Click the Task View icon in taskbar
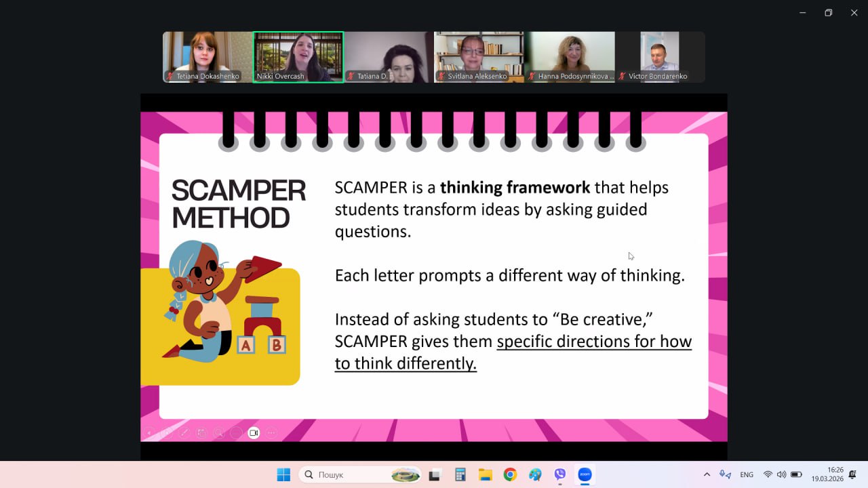Viewport: 868px width, 488px height. point(435,474)
